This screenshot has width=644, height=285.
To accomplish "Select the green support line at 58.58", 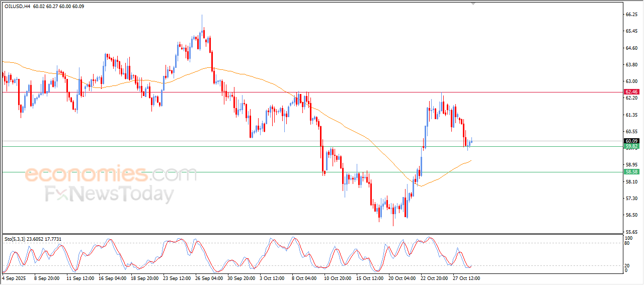I will pyautogui.click(x=252, y=172).
